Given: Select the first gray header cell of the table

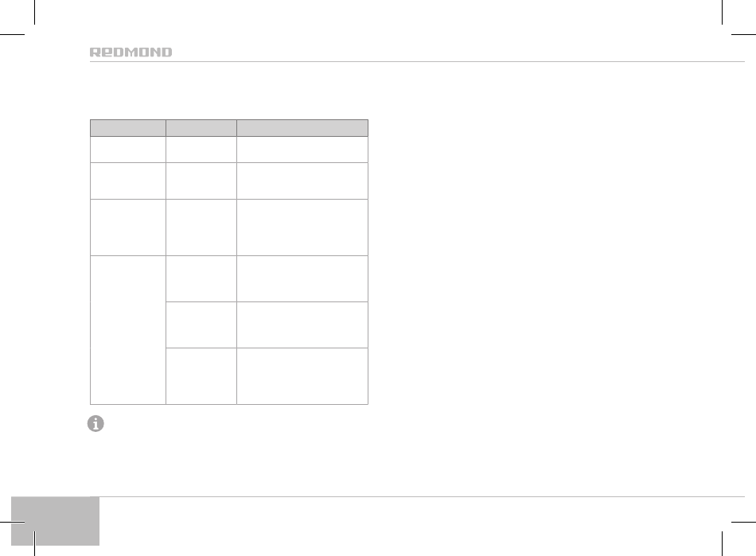Looking at the screenshot, I should click(128, 128).
